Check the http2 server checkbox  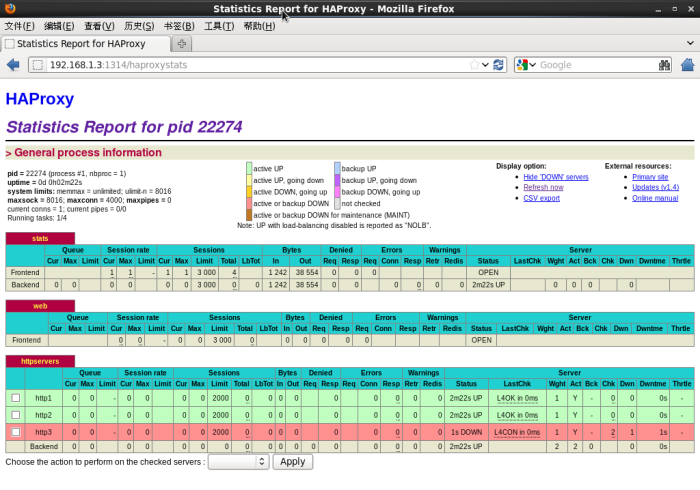[x=15, y=414]
